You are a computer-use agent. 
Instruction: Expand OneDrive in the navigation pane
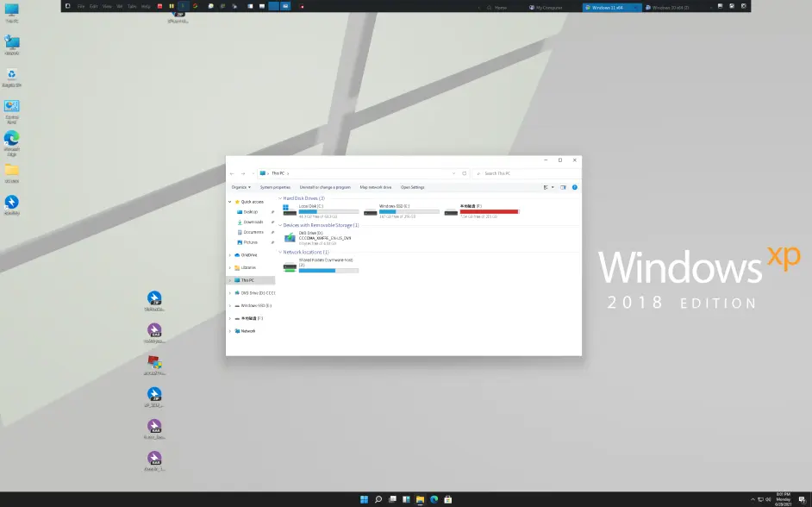[230, 255]
